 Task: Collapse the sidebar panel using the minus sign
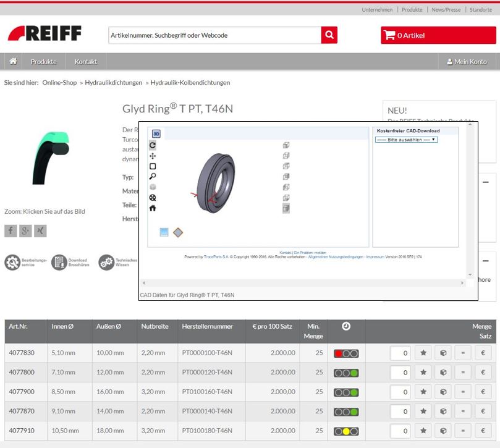485,182
